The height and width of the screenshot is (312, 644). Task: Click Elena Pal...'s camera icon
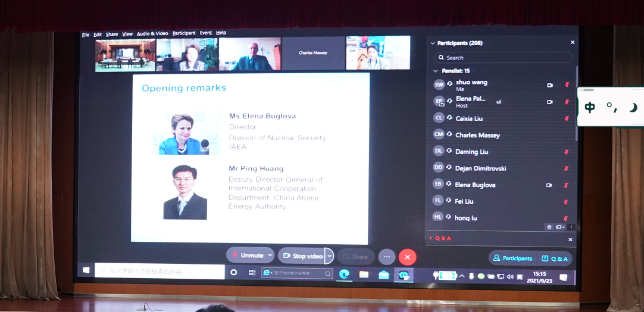(550, 102)
